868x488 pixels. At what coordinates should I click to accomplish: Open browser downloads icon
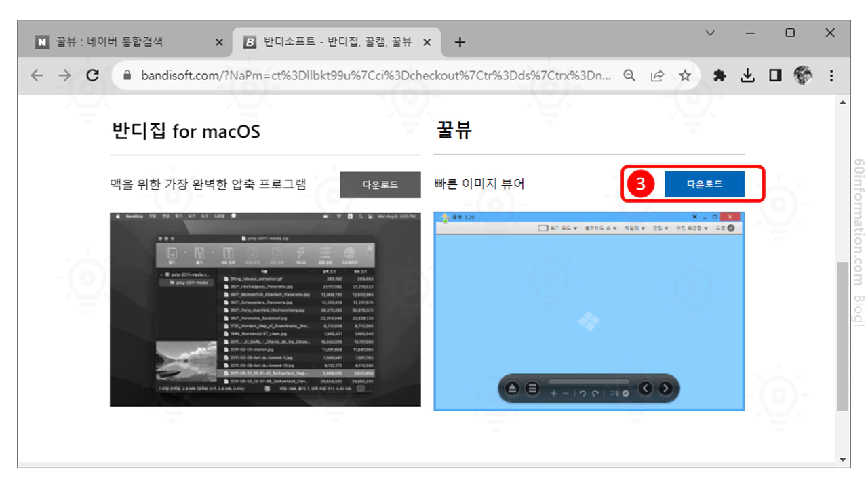747,75
